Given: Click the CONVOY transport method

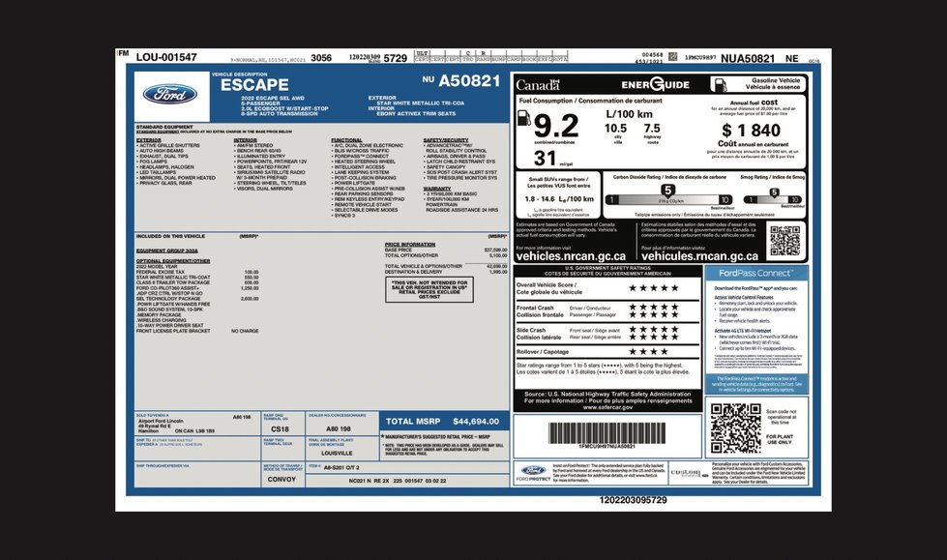Looking at the screenshot, I should [282, 479].
